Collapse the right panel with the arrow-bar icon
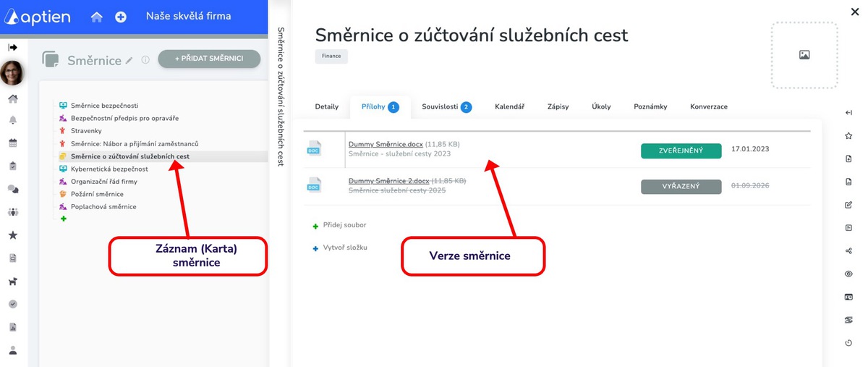Image resolution: width=868 pixels, height=367 pixels. 848,112
